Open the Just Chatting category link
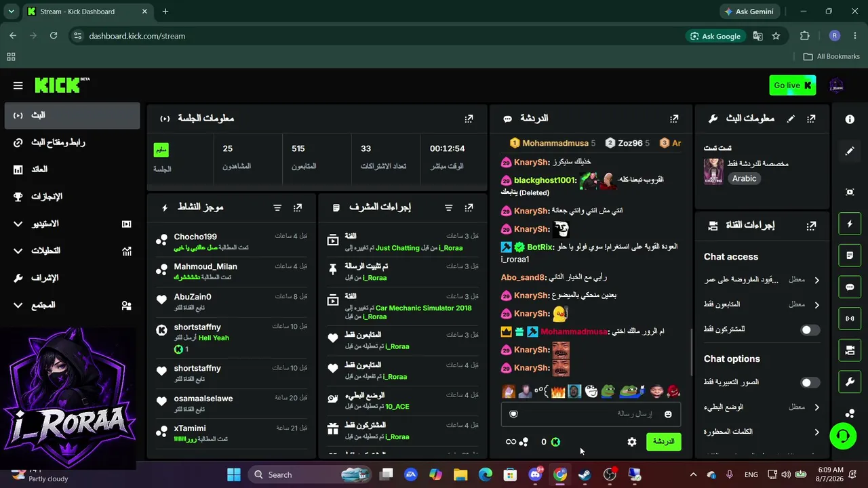The height and width of the screenshot is (488, 868). point(397,248)
